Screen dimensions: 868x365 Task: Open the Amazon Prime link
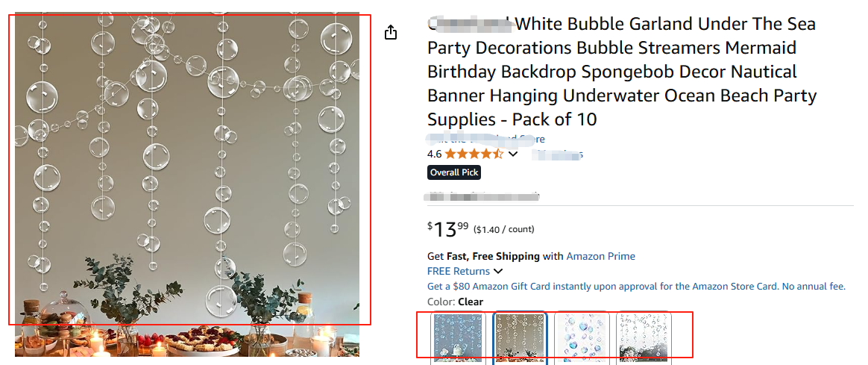click(x=600, y=256)
